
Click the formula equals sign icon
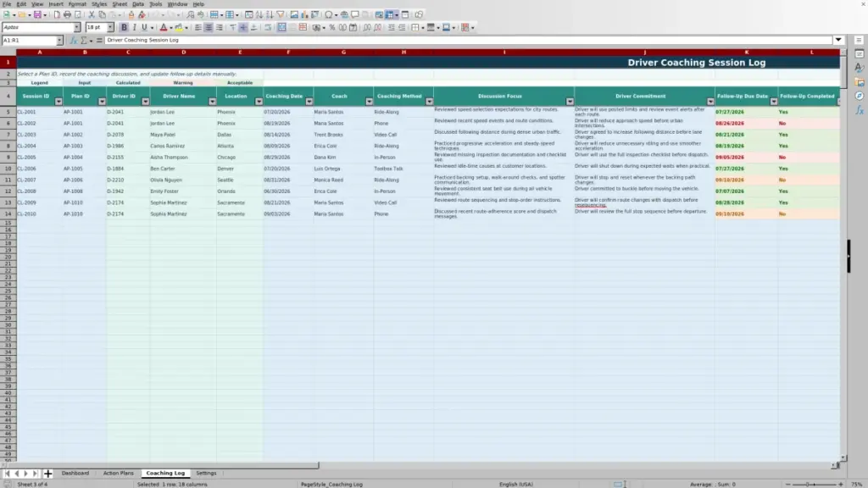(99, 40)
